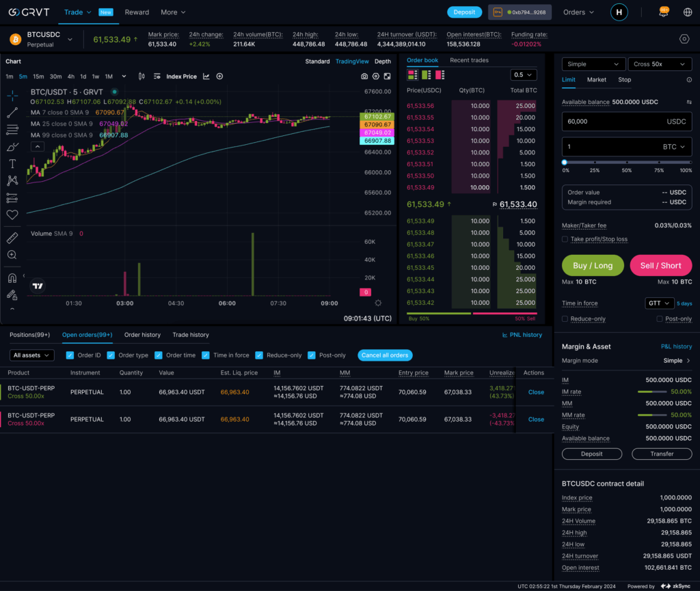Show both bids and asks order book view
Viewport: 700px width, 591px height.
click(x=412, y=75)
